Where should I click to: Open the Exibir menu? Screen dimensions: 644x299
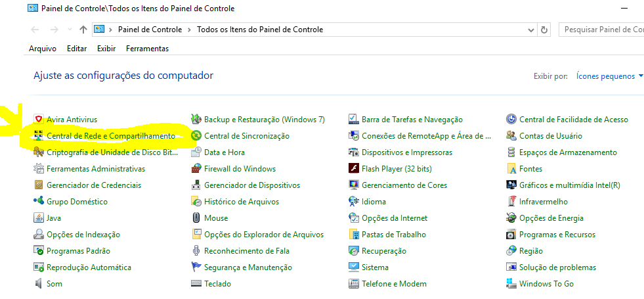point(106,49)
